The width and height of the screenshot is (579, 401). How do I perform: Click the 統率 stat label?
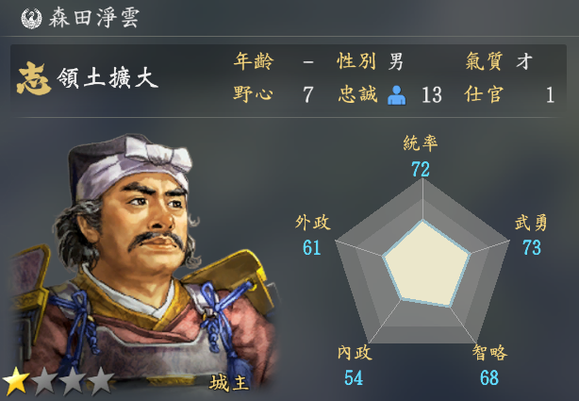[420, 143]
